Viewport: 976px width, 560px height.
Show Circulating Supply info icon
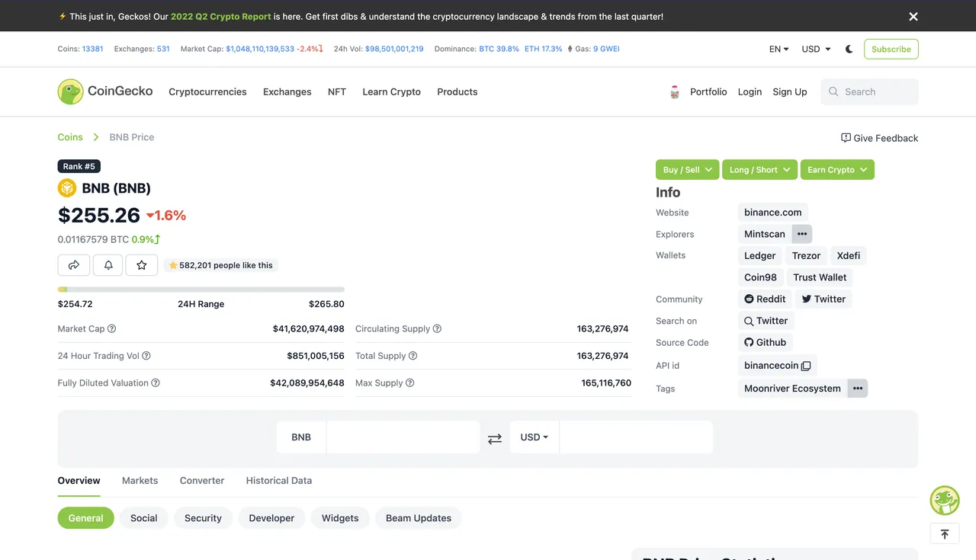(438, 329)
